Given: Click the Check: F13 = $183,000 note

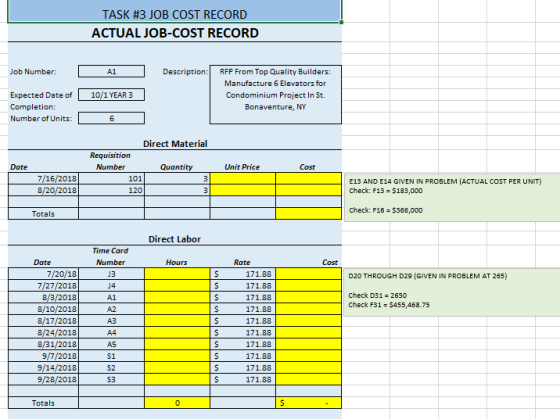Looking at the screenshot, I should tap(386, 191).
